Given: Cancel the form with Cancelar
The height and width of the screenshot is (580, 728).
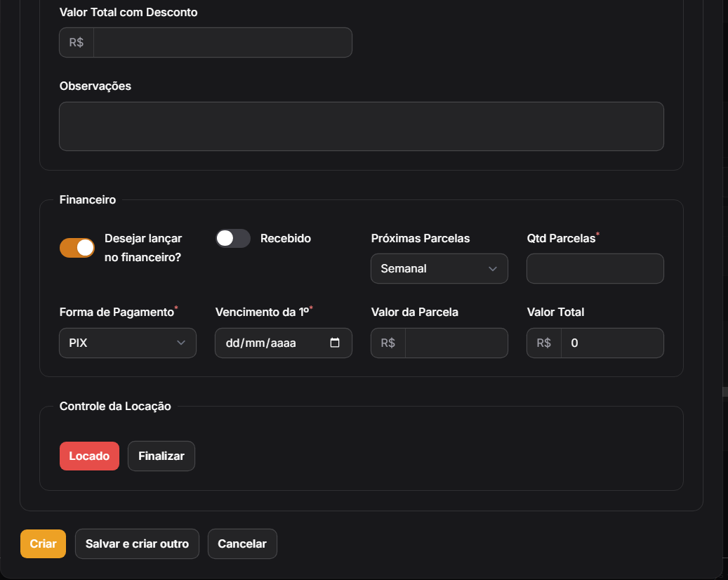Looking at the screenshot, I should [x=242, y=543].
